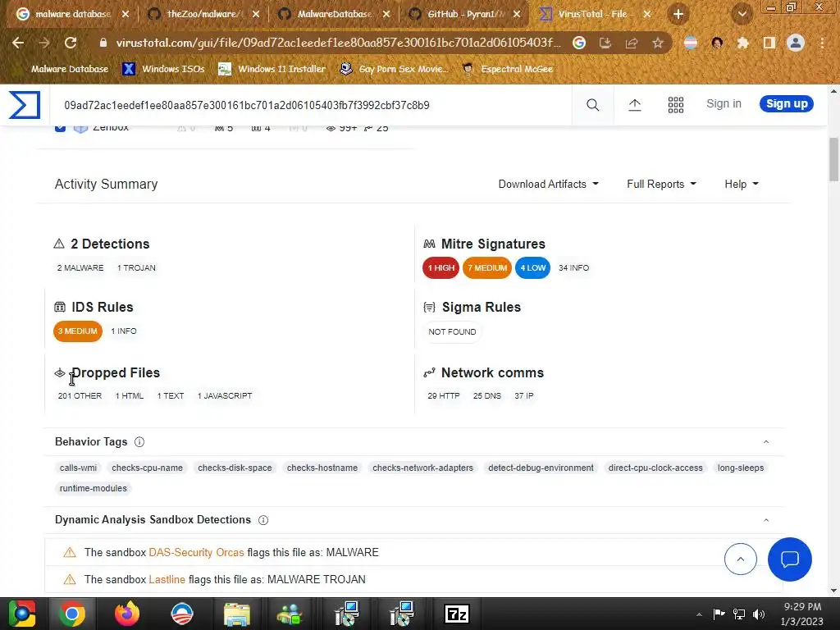840x630 pixels.
Task: Open Chrome three-dot menu
Action: tap(822, 43)
